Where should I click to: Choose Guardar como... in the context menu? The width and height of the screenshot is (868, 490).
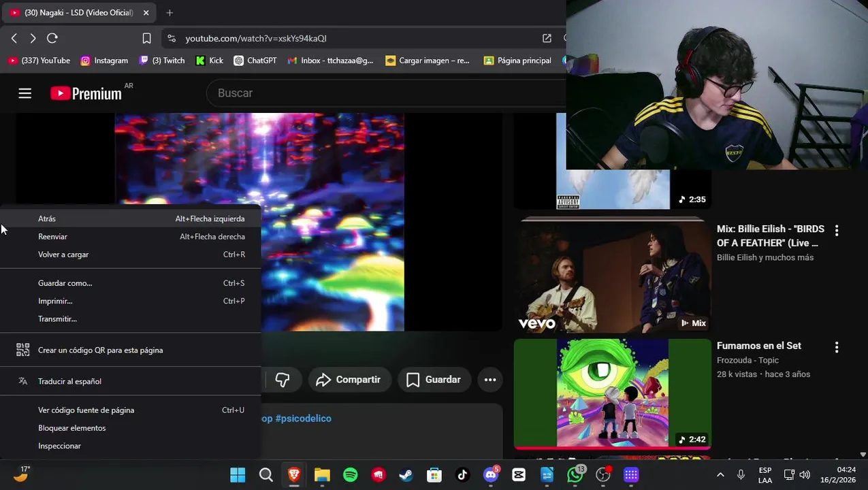pos(130,283)
